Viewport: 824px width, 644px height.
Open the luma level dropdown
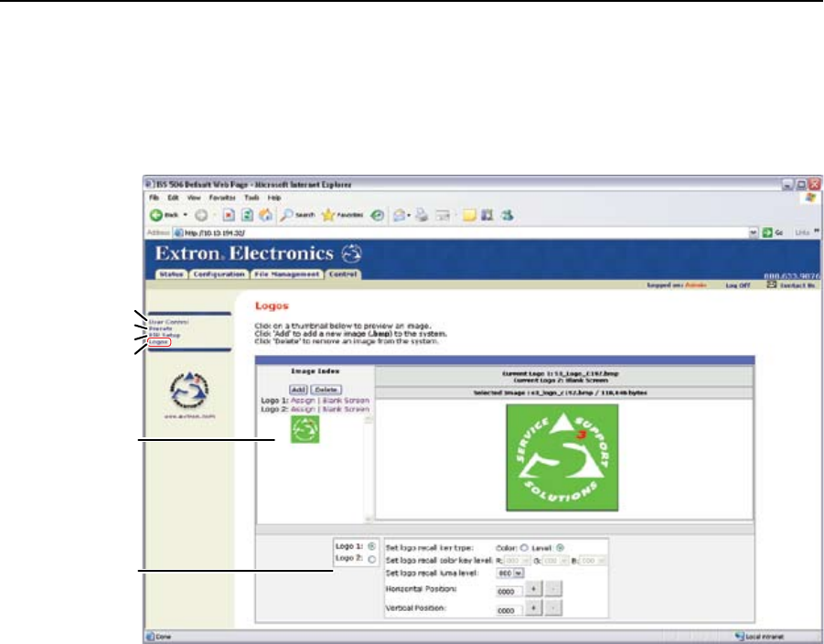click(x=519, y=573)
